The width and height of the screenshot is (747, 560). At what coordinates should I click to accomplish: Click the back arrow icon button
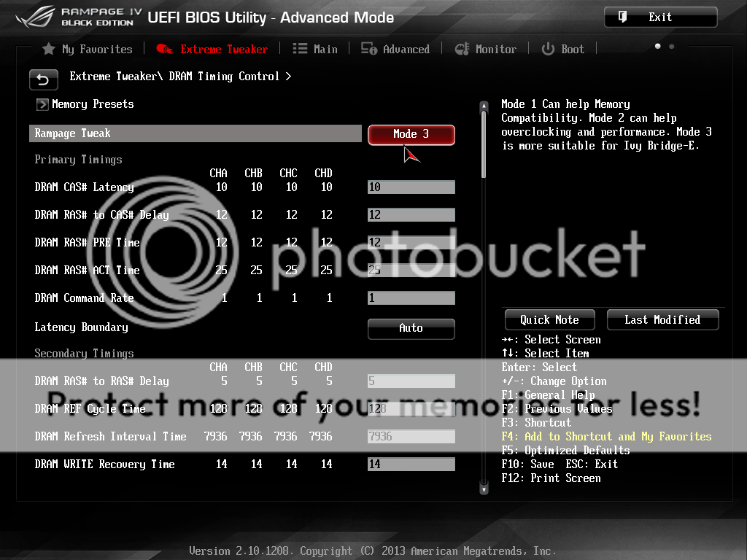pyautogui.click(x=43, y=79)
